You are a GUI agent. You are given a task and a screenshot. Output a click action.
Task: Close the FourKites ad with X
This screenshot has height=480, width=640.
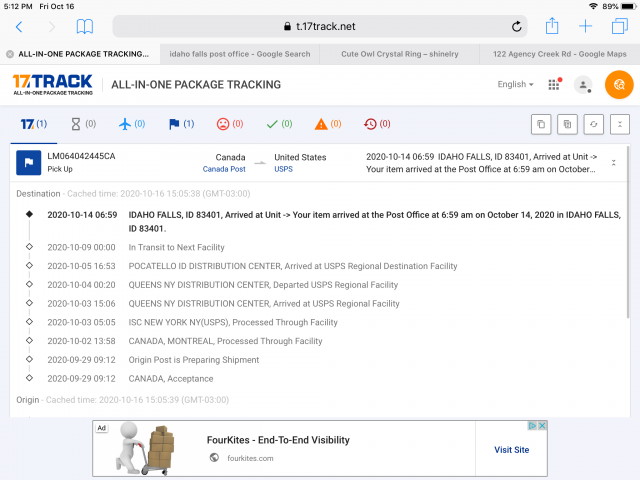click(x=542, y=426)
